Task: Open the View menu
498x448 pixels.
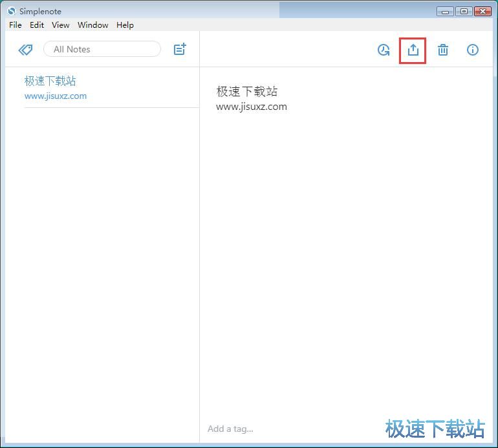Action: (x=60, y=25)
